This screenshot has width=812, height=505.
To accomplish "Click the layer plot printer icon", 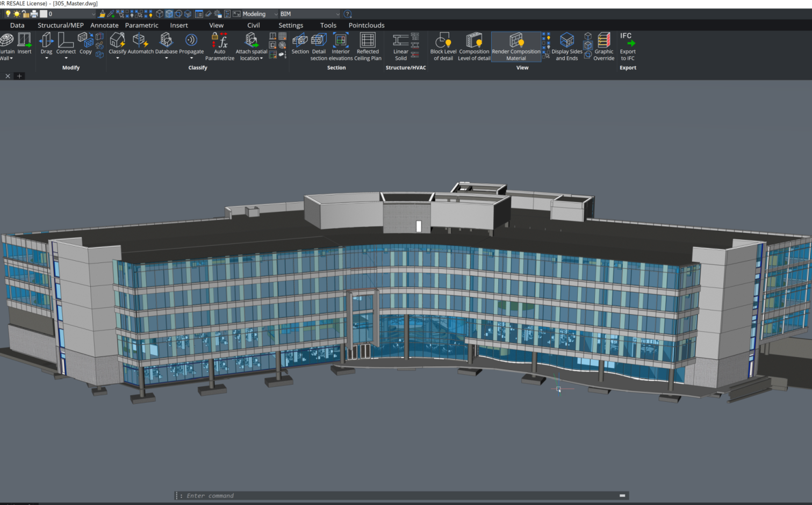I will [x=34, y=14].
